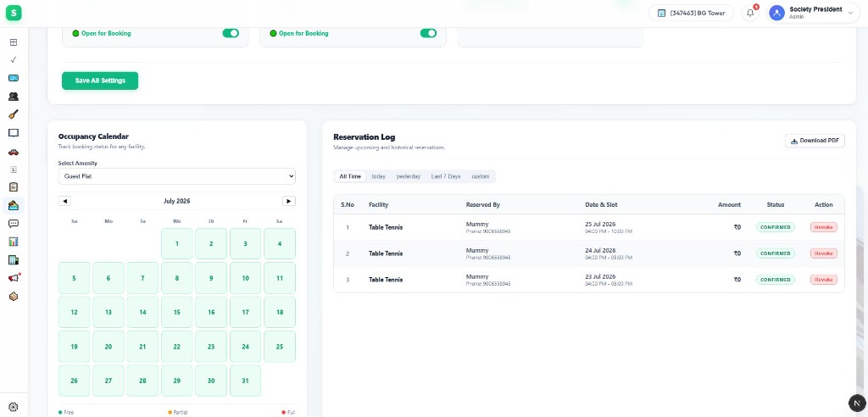Viewport: 868px width, 417px height.
Task: Select July 15 in occupancy calendar
Action: coord(177,313)
